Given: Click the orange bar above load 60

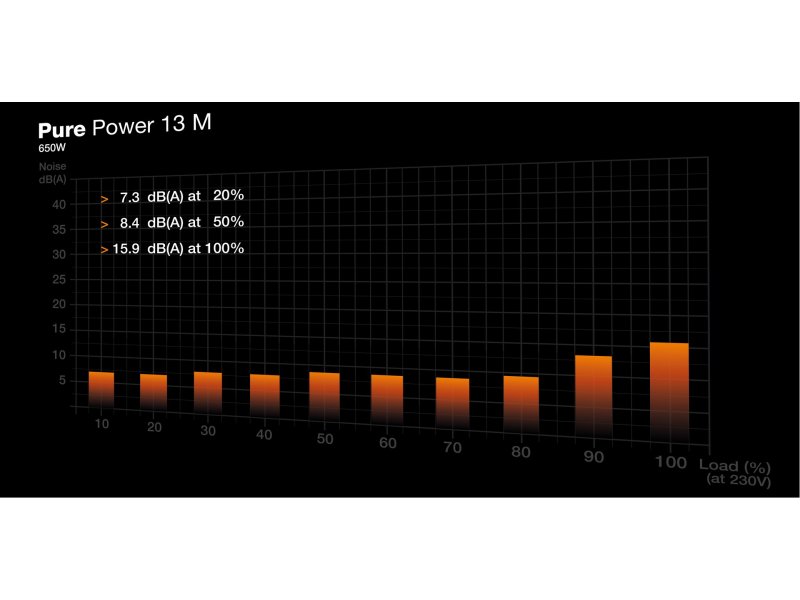Looking at the screenshot, I should 387,401.
